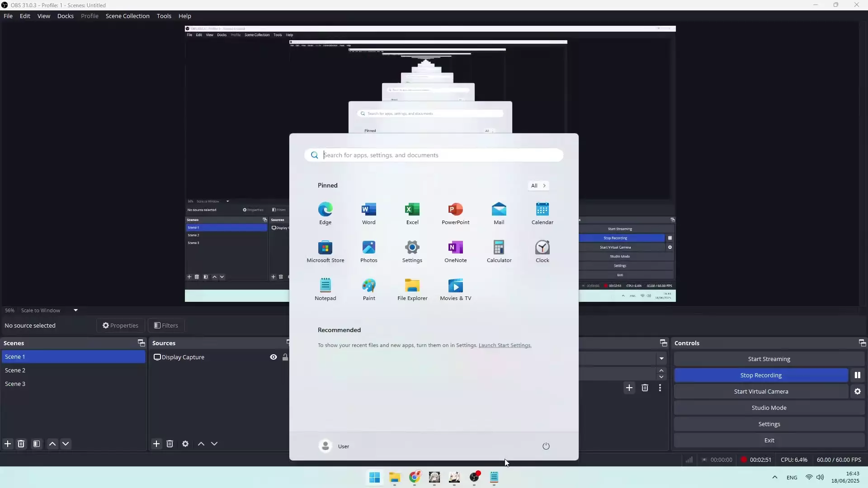Toggle lock on Display Capture source
Image resolution: width=868 pixels, height=488 pixels.
coord(285,357)
